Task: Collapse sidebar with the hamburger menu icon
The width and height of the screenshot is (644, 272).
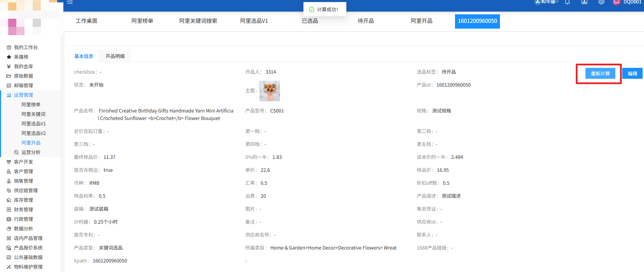Action: point(70,2)
